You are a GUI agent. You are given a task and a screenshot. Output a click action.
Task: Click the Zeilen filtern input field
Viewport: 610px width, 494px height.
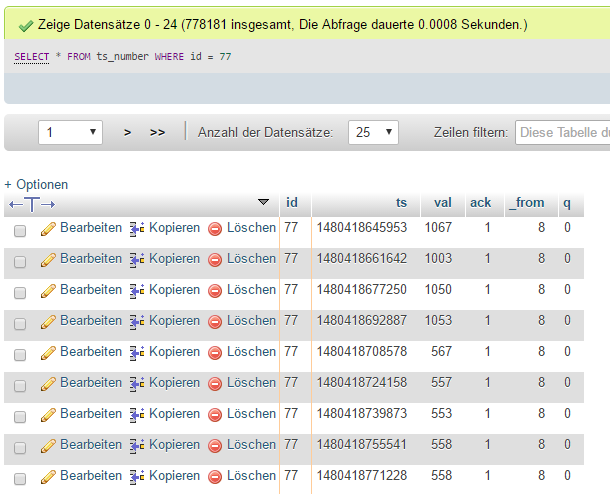click(x=563, y=132)
